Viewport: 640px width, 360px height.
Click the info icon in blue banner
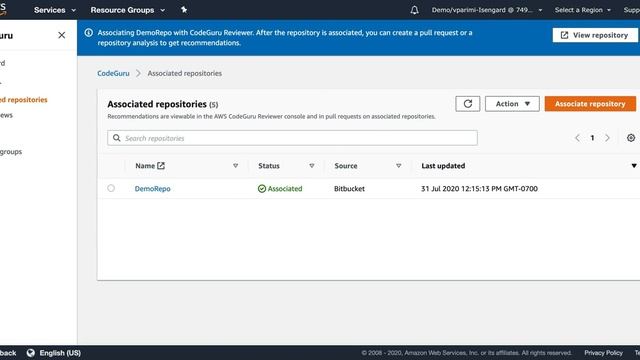pos(89,33)
